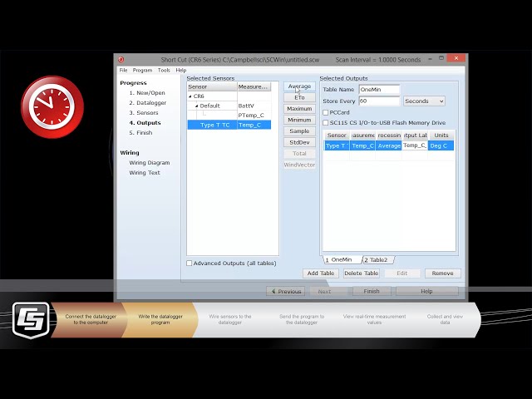Screen dimensions: 532x399
Task: Switch to the 1 OneMin tab
Action: coord(342,260)
